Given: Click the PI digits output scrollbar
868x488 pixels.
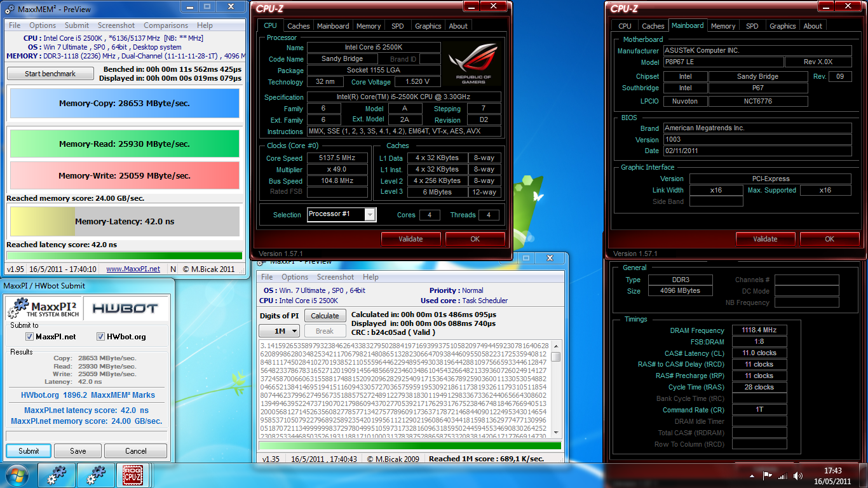Looking at the screenshot, I should [556, 389].
